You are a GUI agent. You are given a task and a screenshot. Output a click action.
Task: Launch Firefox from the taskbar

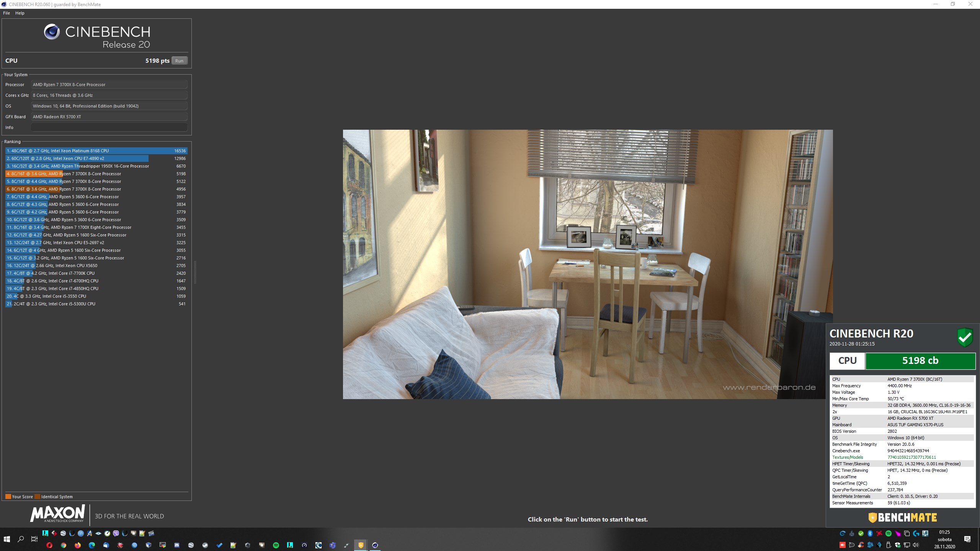tap(78, 545)
